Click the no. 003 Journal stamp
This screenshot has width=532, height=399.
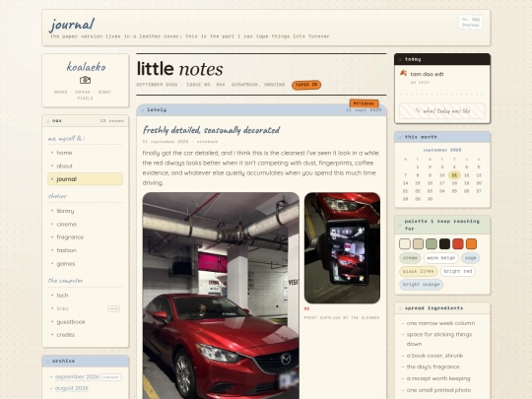point(471,22)
